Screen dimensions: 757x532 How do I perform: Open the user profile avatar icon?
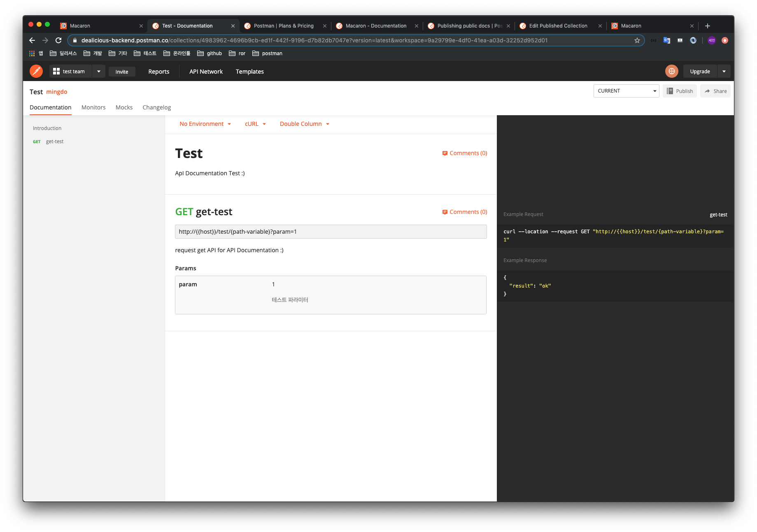coord(671,71)
